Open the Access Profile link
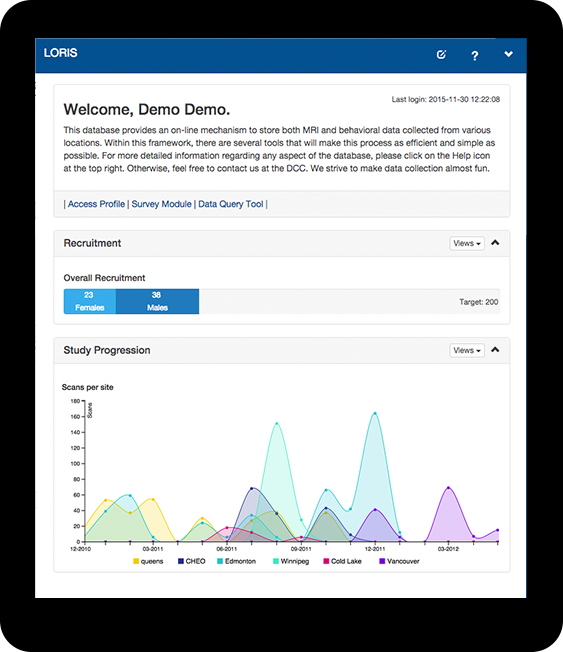 point(96,204)
